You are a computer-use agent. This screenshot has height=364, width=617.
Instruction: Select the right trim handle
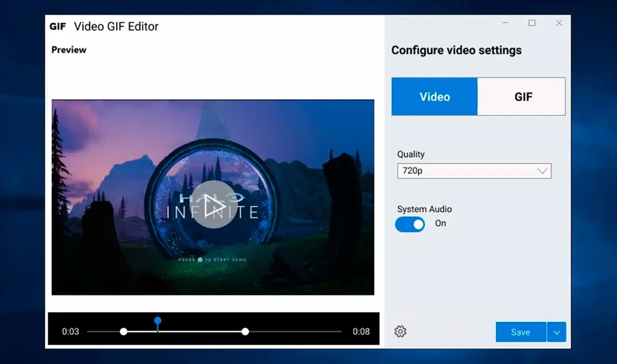(246, 330)
